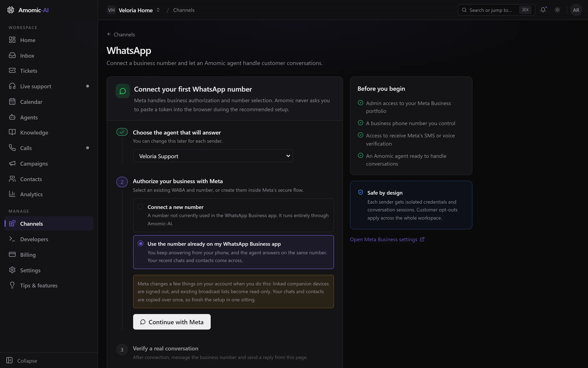Click the 'Before you begin' heading
588x368 pixels.
[x=381, y=89]
